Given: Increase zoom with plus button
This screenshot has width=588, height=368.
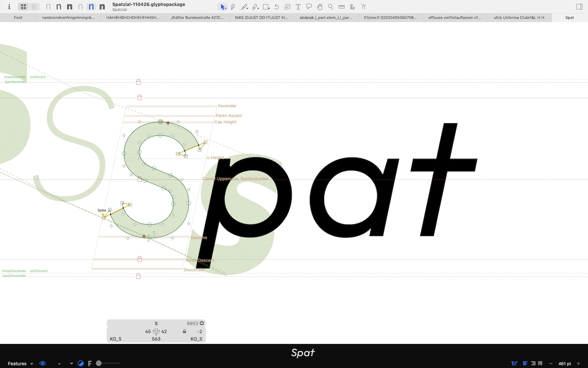Looking at the screenshot, I should [578, 364].
